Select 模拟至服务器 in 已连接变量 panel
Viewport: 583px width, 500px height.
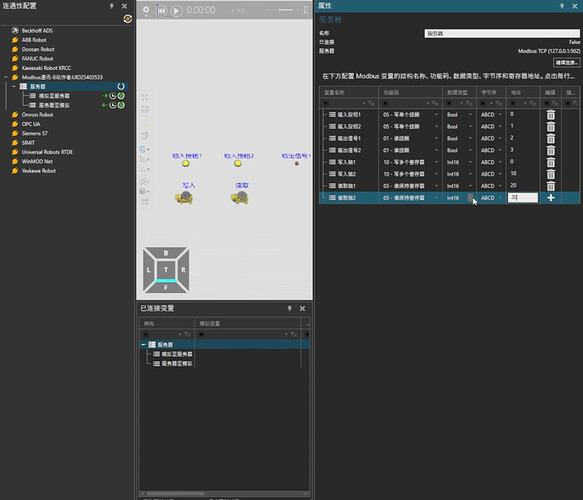(177, 354)
